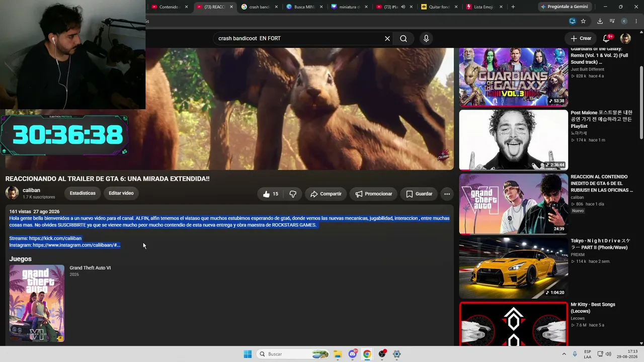The height and width of the screenshot is (362, 644).
Task: Open the Guardians of the Galaxy video thumbnail
Action: click(514, 77)
